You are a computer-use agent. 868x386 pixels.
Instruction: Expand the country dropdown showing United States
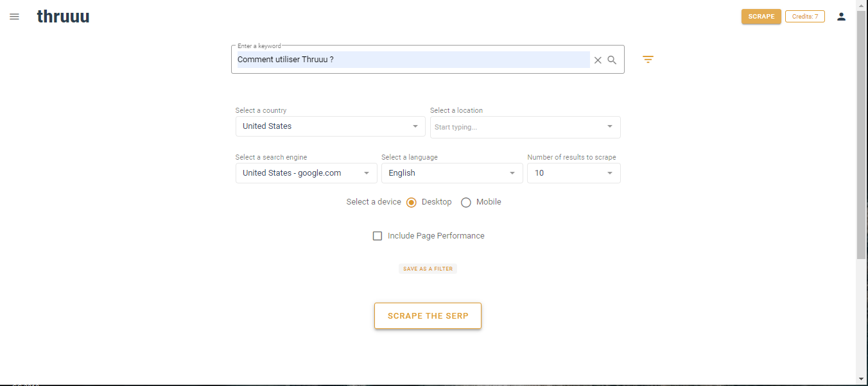coord(330,126)
